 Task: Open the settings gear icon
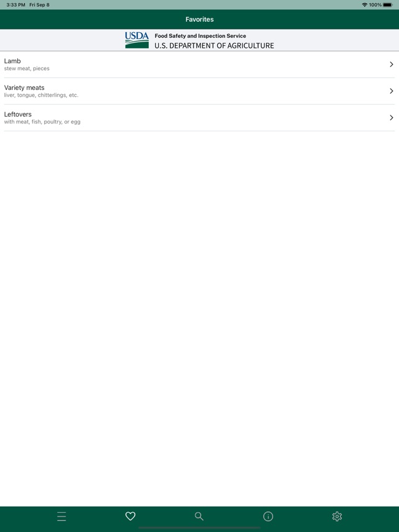click(x=337, y=516)
